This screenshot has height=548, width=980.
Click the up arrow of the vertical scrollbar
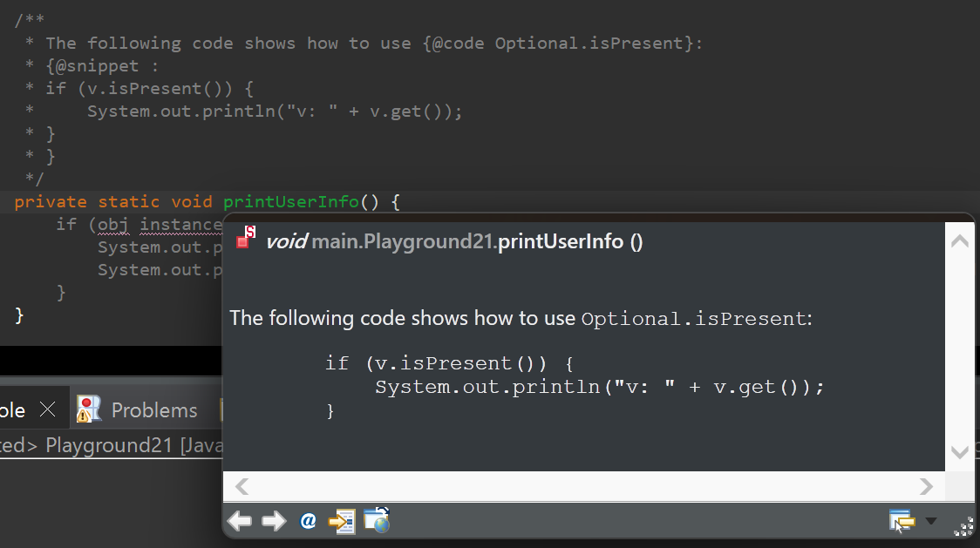click(959, 240)
